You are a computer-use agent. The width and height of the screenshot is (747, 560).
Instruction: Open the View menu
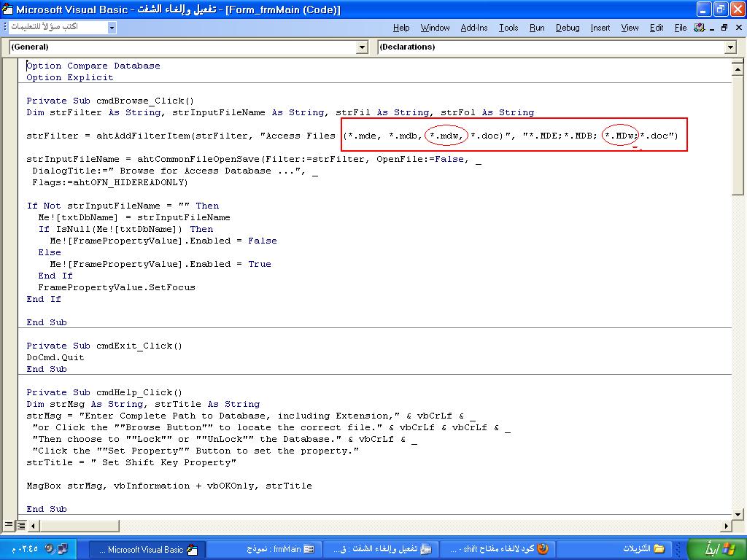[630, 28]
